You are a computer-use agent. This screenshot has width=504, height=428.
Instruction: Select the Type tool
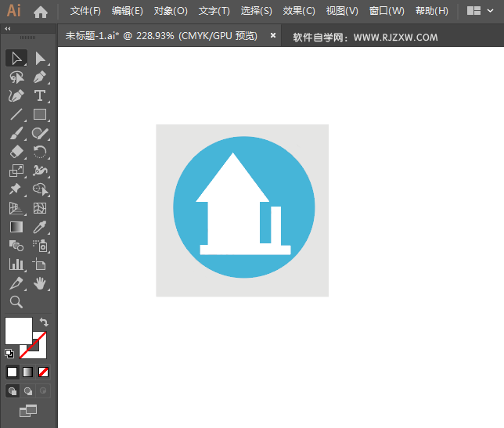40,95
